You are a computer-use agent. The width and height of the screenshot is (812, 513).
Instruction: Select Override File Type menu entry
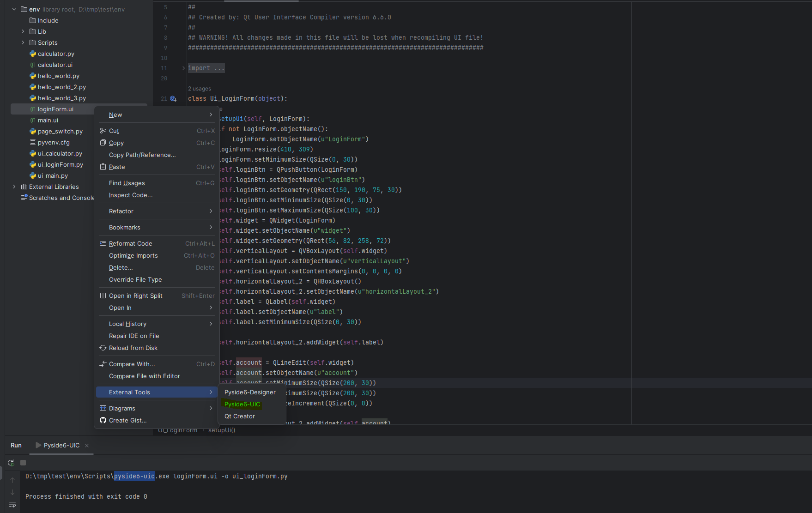click(157, 279)
